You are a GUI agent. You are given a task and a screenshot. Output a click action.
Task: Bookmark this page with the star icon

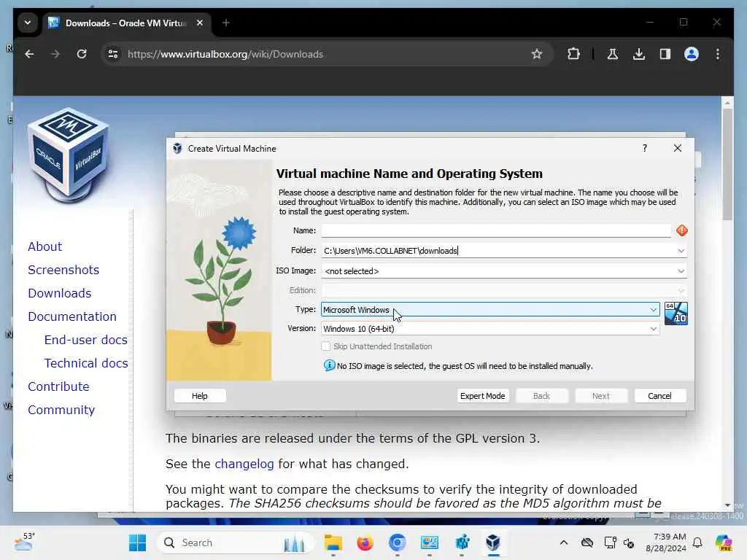click(x=537, y=54)
